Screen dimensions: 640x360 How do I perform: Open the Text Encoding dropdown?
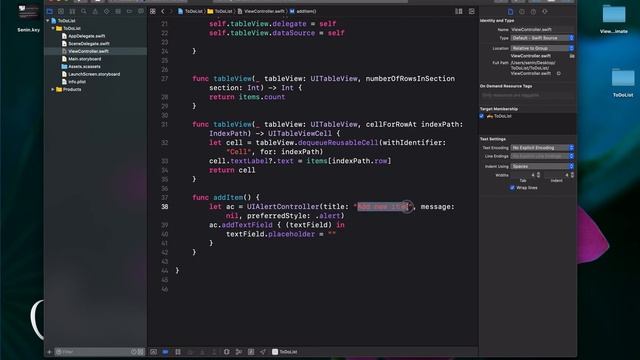pyautogui.click(x=542, y=148)
